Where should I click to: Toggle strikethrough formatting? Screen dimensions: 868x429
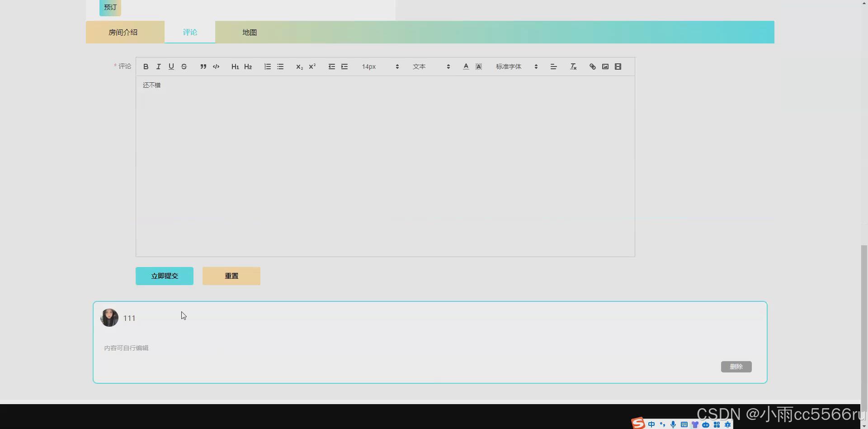point(184,67)
